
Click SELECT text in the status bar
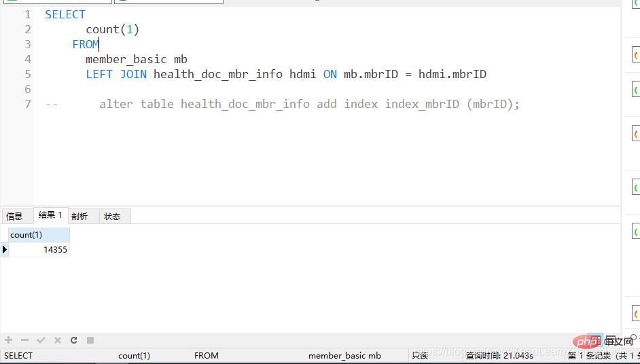pos(18,355)
